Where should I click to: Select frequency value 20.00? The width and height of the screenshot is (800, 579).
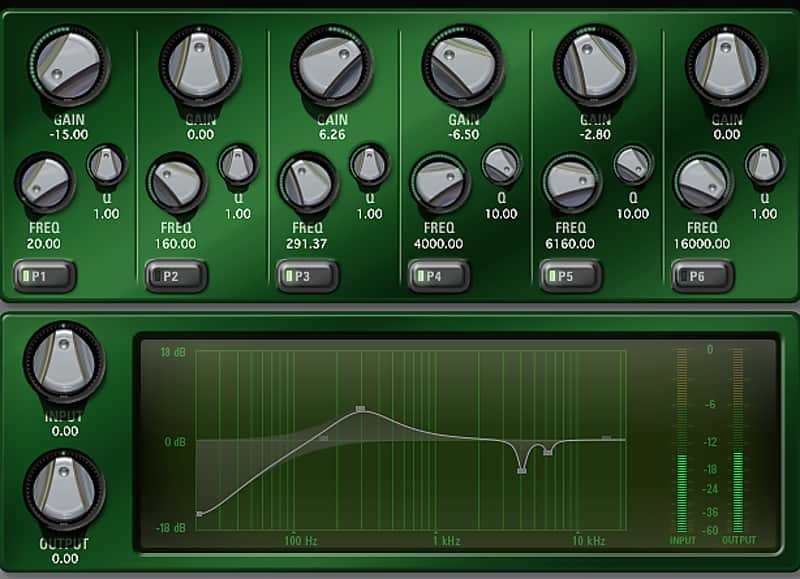pyautogui.click(x=44, y=244)
